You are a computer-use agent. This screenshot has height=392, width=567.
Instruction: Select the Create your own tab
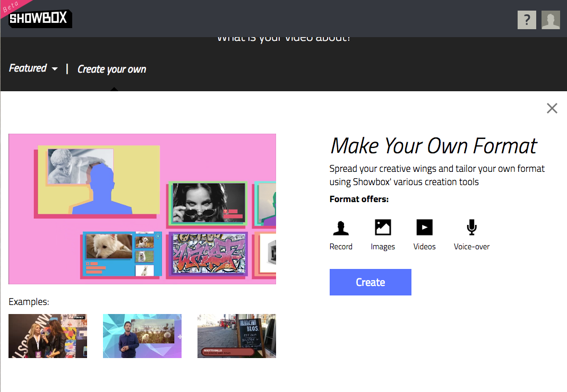pyautogui.click(x=111, y=69)
